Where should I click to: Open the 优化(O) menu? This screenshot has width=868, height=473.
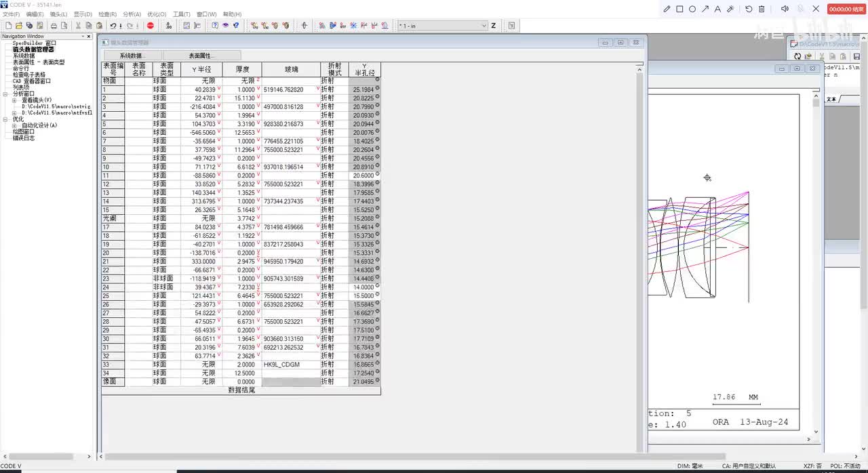(157, 14)
